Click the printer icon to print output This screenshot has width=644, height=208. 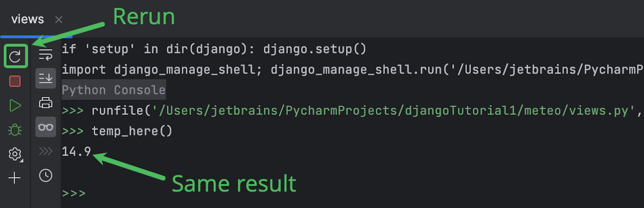click(x=45, y=103)
